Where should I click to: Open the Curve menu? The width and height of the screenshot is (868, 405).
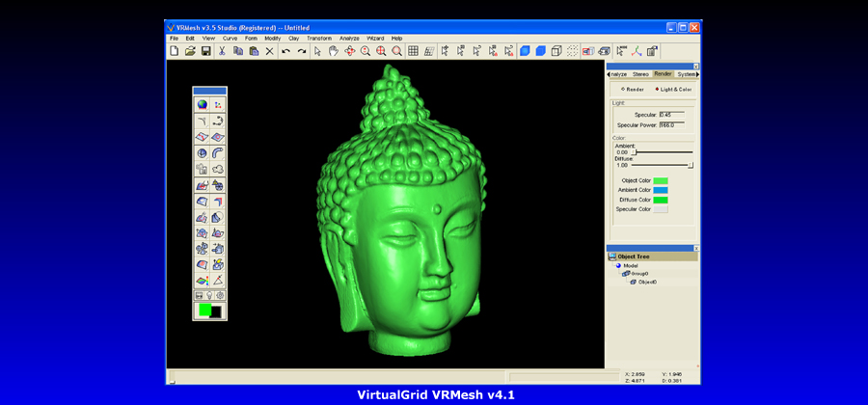(x=230, y=39)
